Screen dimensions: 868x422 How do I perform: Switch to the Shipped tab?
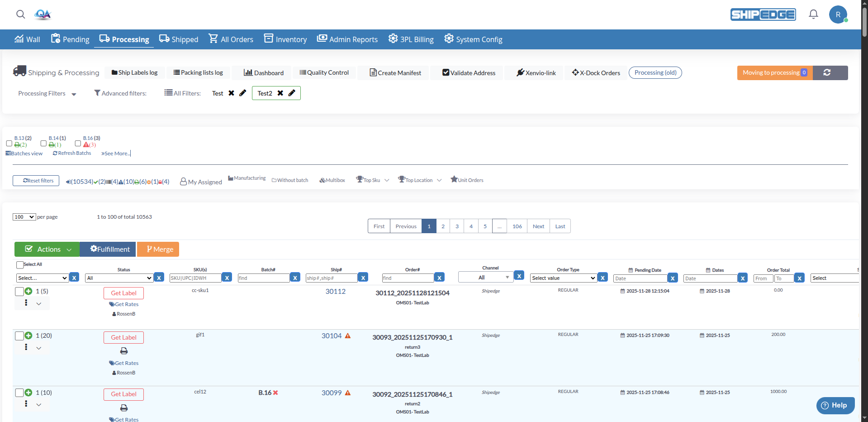pos(179,39)
